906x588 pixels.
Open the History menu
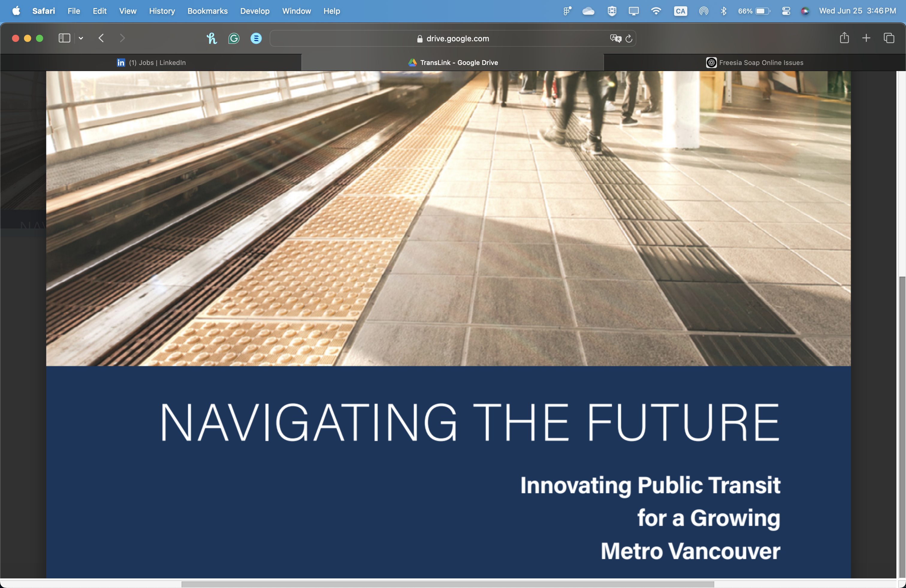(x=162, y=11)
